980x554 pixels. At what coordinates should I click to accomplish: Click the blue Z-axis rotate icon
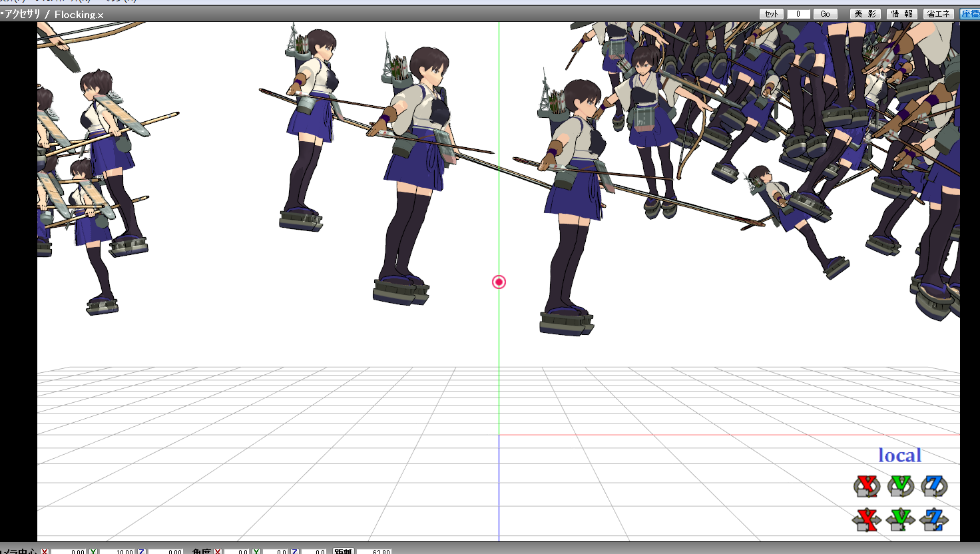[x=934, y=486]
